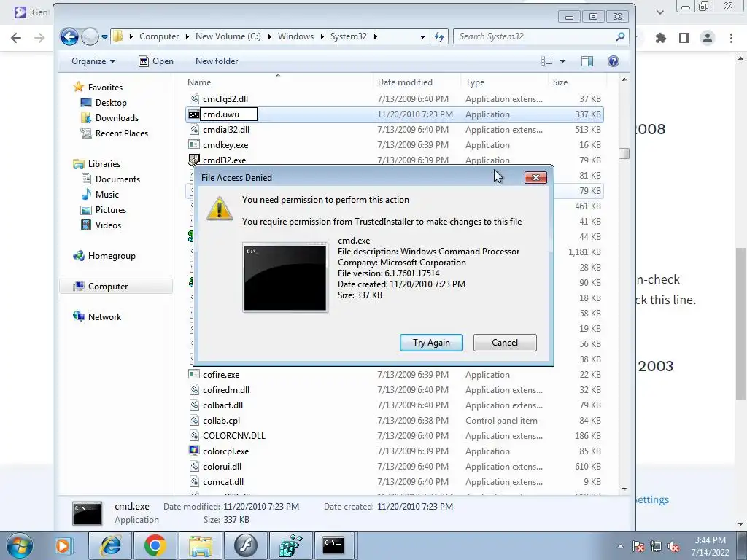Click the muted volume tray icon

673,546
